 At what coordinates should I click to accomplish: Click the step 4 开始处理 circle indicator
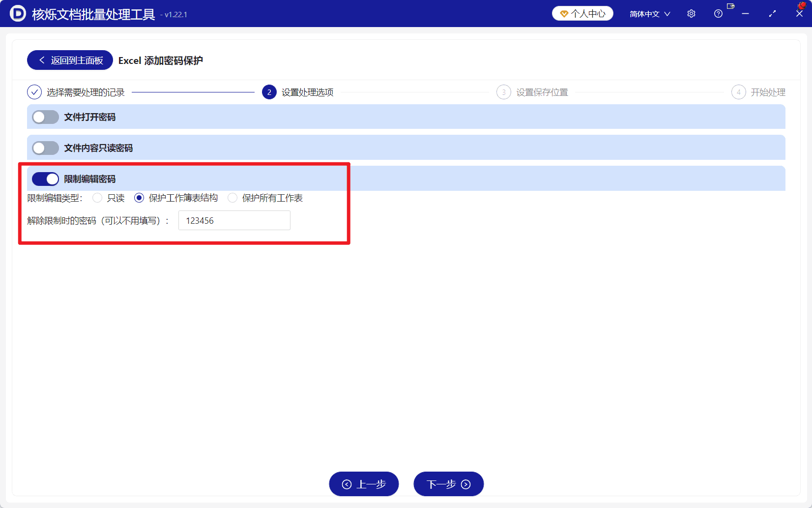coord(739,92)
